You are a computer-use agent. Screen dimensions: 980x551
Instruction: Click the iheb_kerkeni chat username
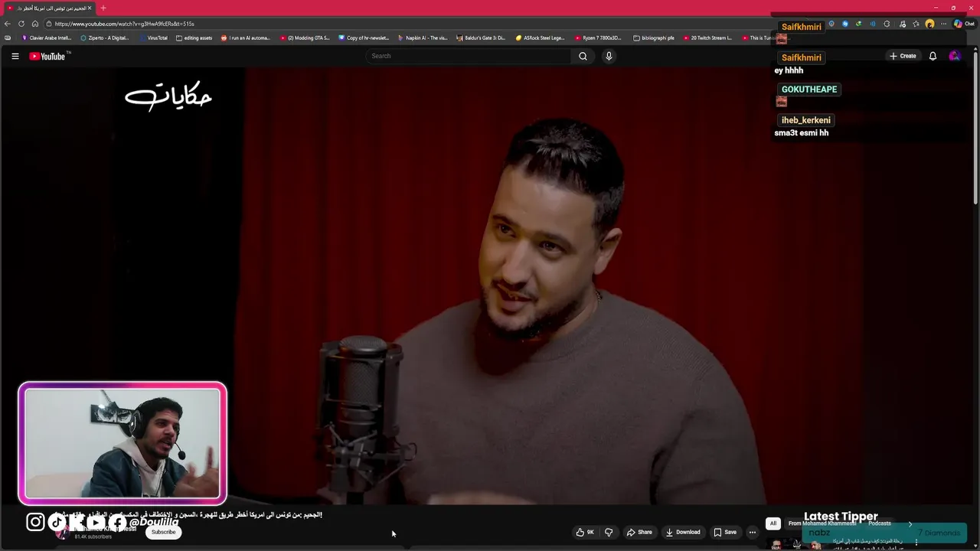pos(806,120)
